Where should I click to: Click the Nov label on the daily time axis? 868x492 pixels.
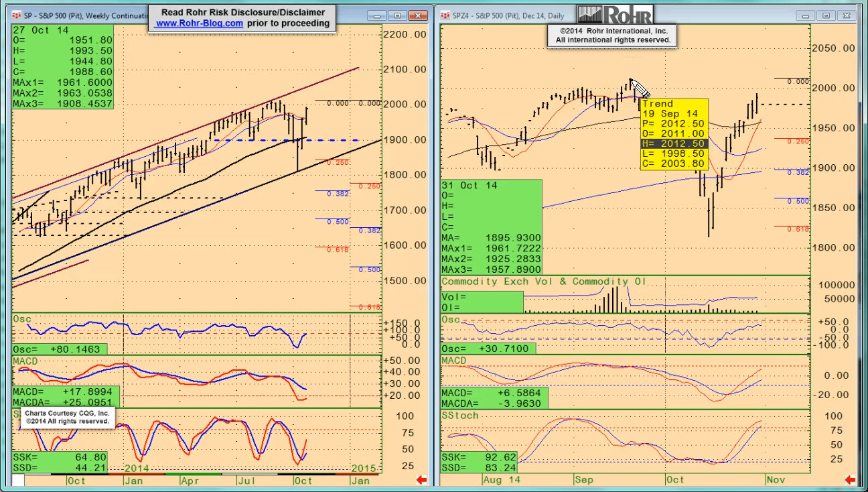coord(775,480)
